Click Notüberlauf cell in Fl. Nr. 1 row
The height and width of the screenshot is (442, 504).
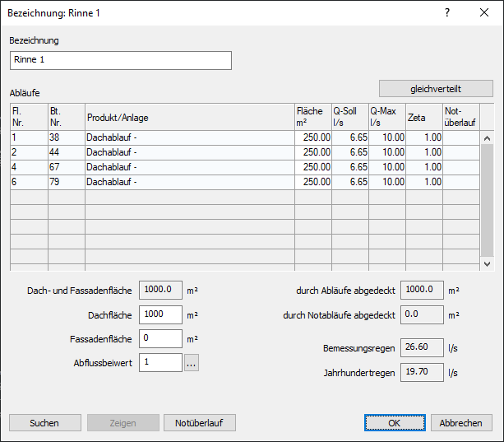coord(461,137)
